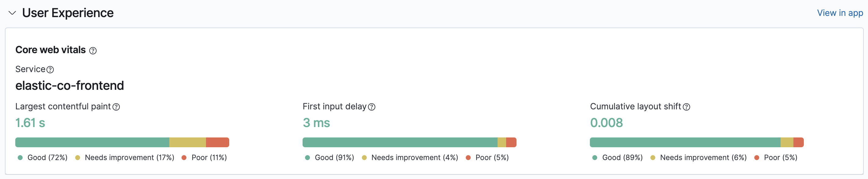The image size is (868, 179).
Task: Click the User Experience section title
Action: tap(68, 13)
